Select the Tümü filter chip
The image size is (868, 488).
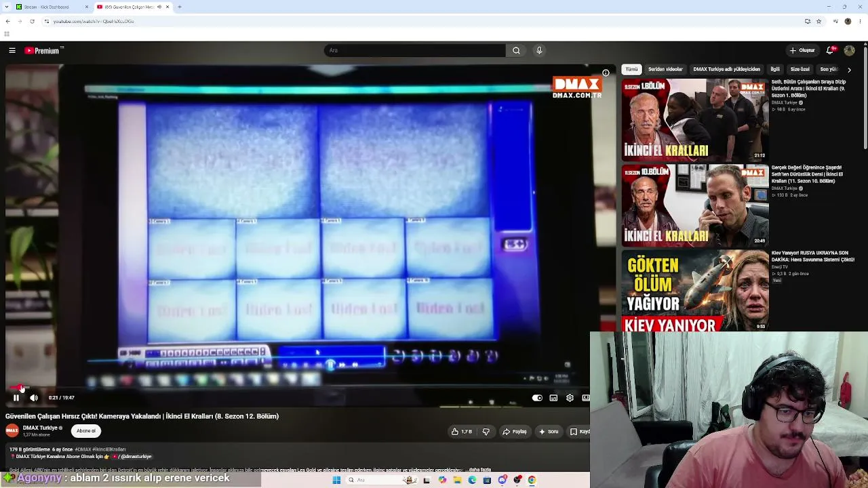[x=631, y=69]
